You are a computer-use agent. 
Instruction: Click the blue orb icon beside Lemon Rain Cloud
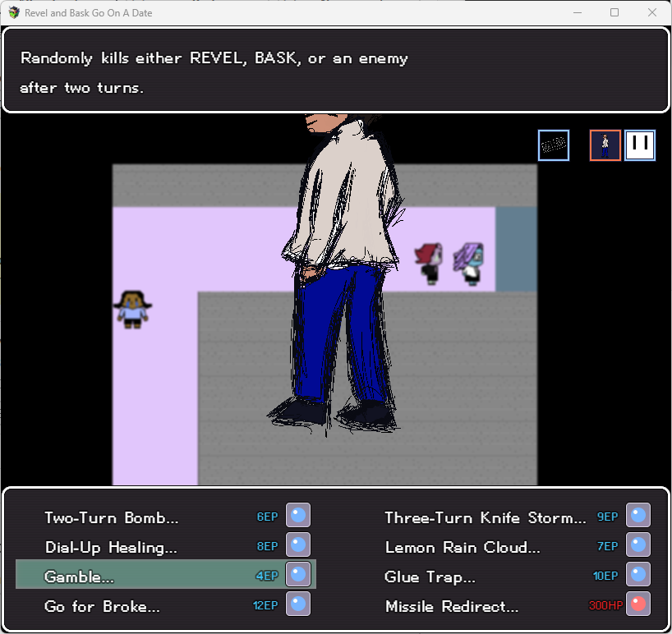[x=638, y=545]
